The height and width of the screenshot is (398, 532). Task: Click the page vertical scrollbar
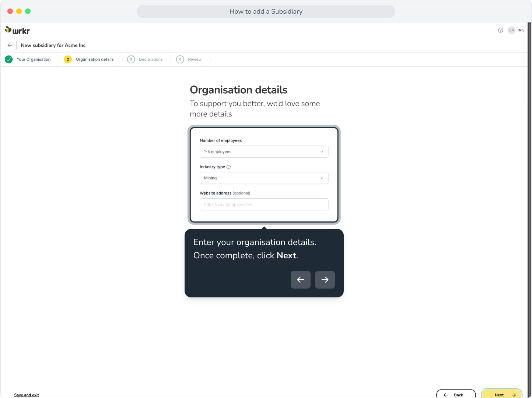tap(529, 210)
